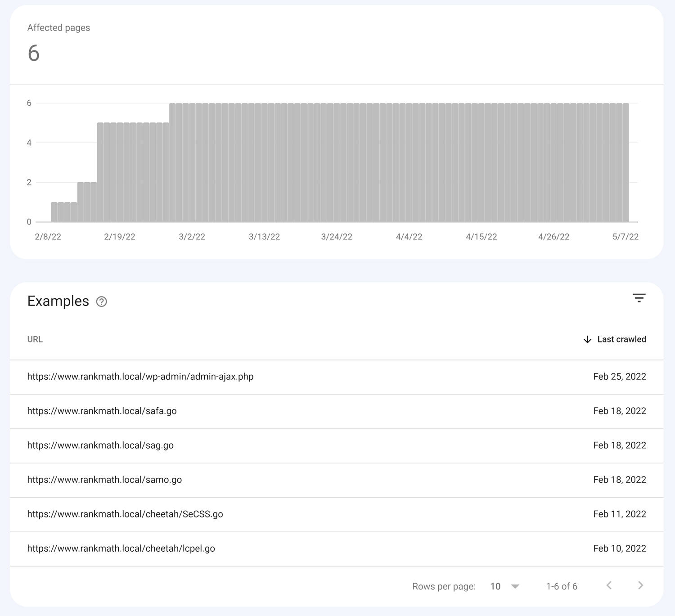Click the URL column header
Image resolution: width=675 pixels, height=616 pixels.
35,340
